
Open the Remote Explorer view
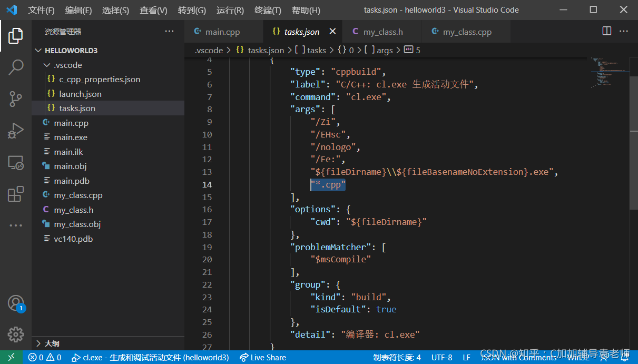[x=16, y=163]
